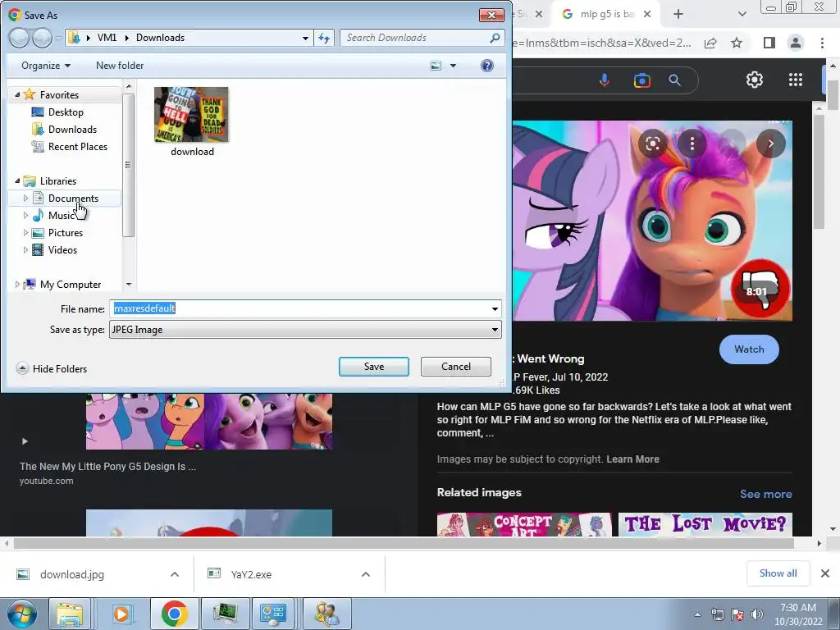Open the Organize menu
The height and width of the screenshot is (630, 840).
46,66
